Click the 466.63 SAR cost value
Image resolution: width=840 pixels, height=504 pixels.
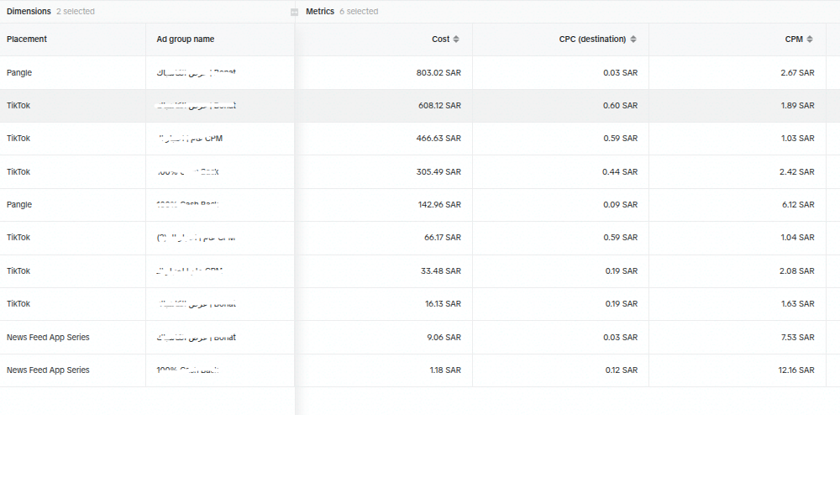click(438, 139)
